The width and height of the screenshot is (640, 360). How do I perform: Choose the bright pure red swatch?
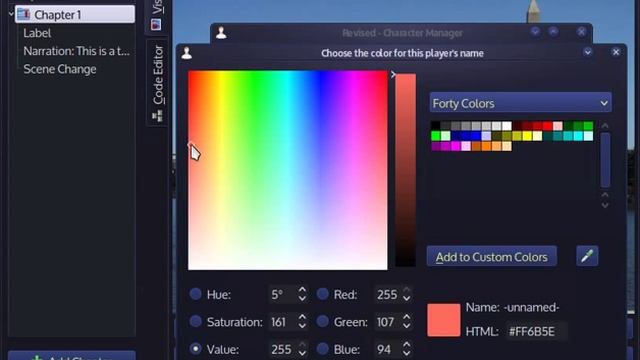(548, 126)
